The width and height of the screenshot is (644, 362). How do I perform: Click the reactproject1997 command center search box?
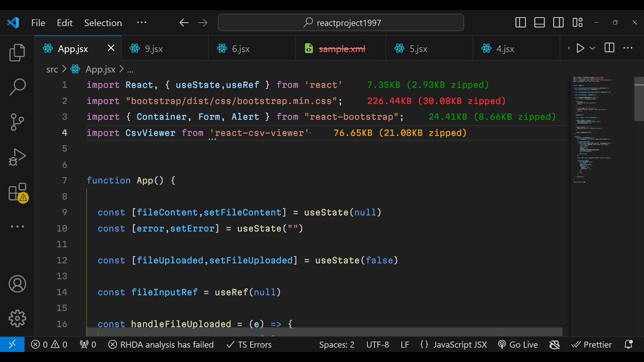click(x=341, y=23)
